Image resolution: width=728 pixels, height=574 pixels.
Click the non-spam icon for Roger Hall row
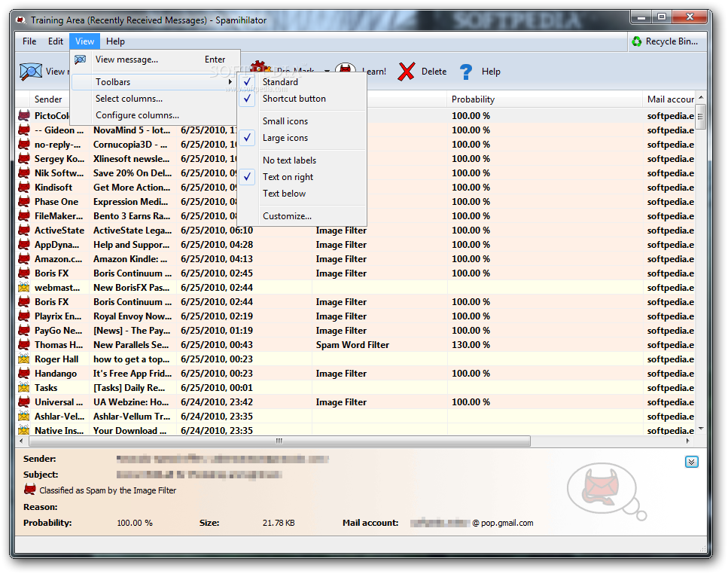23,359
